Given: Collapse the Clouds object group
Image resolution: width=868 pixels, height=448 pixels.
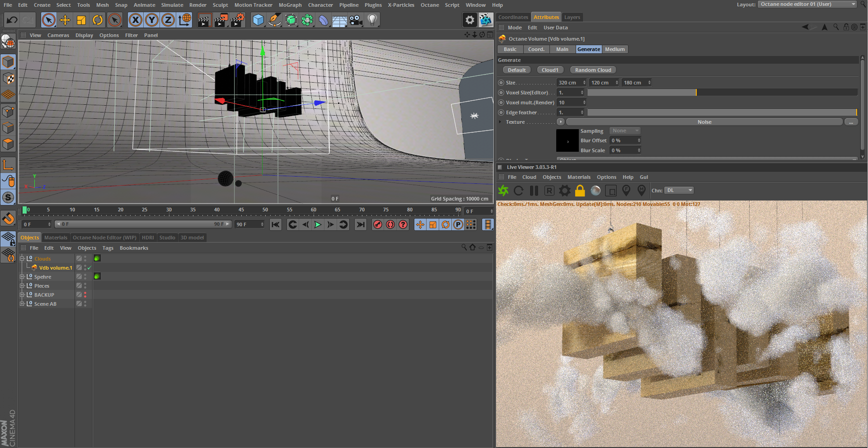Looking at the screenshot, I should (x=22, y=259).
